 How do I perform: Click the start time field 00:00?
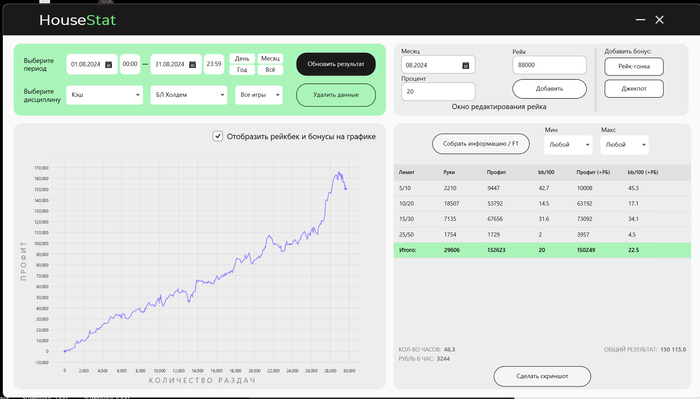130,64
